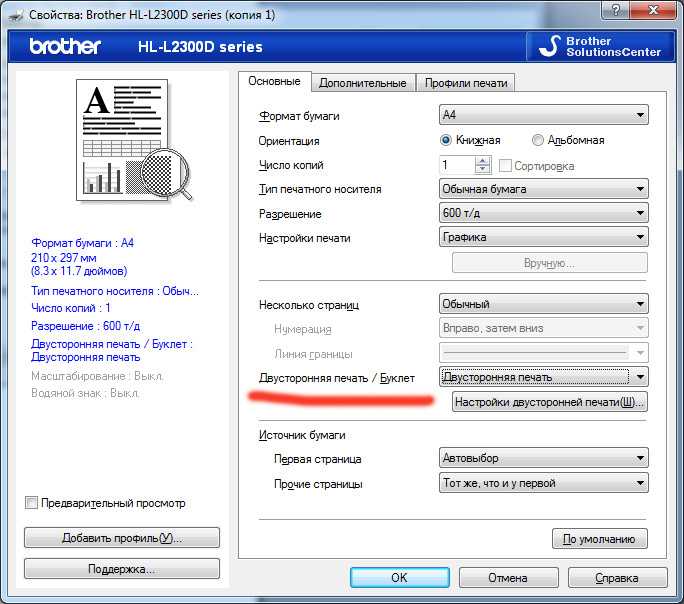Open Несколько страниц Обычный dropdown

(x=544, y=304)
